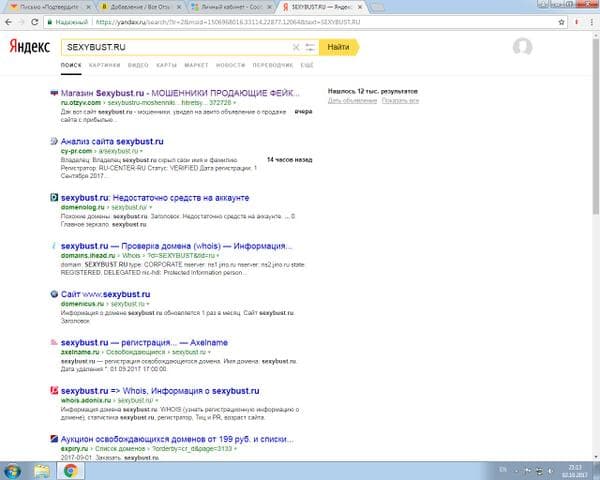Go back with the browser back arrow
600x480 pixels.
tap(8, 22)
